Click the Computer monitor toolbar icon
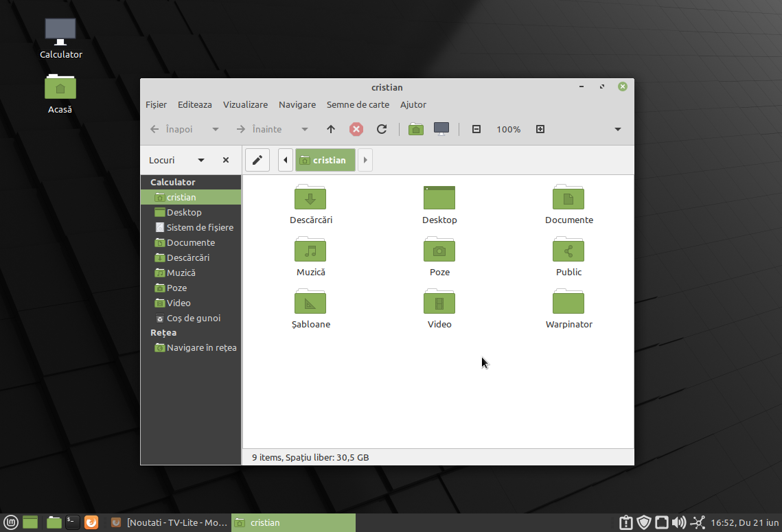The height and width of the screenshot is (532, 782). [441, 129]
